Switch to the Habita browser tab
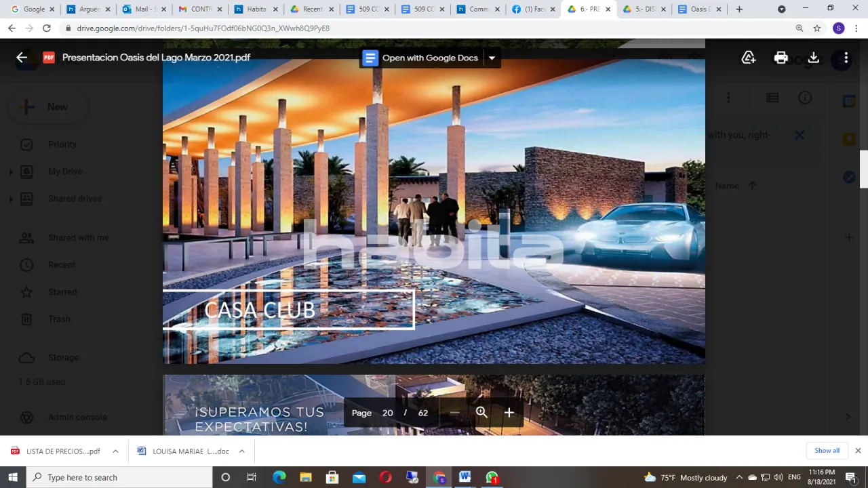The width and height of the screenshot is (868, 488). click(x=254, y=9)
